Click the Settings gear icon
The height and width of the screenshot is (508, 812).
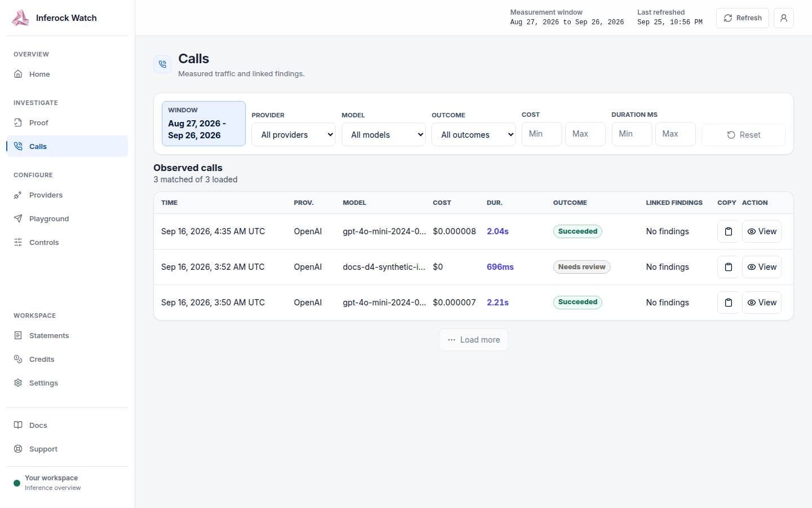click(x=18, y=383)
